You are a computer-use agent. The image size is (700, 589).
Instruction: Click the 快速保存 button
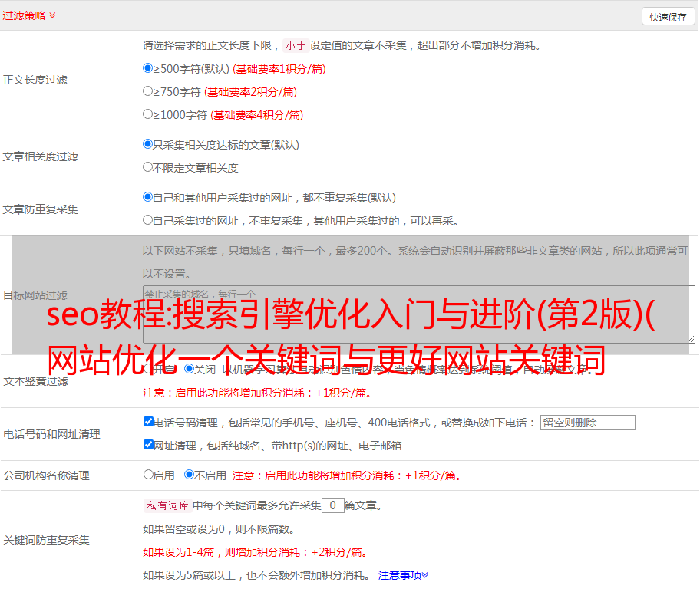tap(669, 17)
